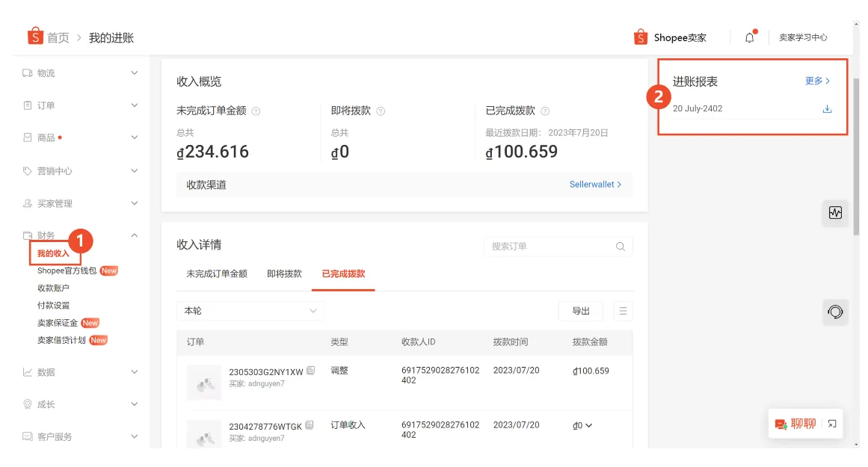Viewport: 868px width, 467px height.
Task: Open the notification bell
Action: click(749, 36)
